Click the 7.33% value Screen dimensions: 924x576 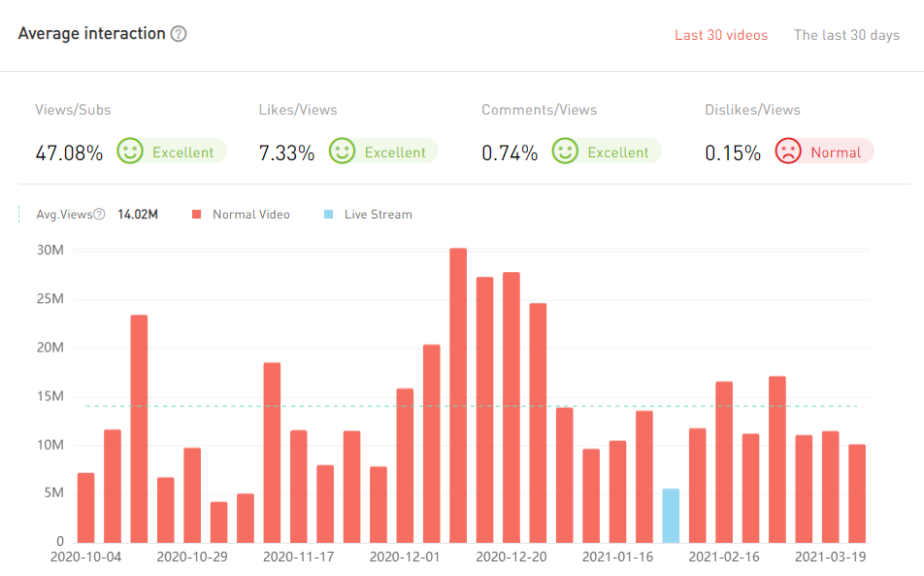pyautogui.click(x=286, y=153)
